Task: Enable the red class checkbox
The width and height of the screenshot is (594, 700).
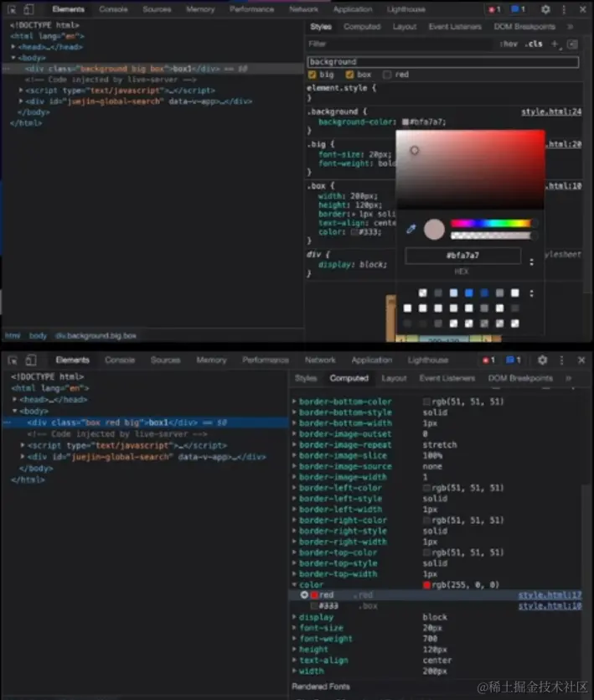Action: [x=387, y=75]
